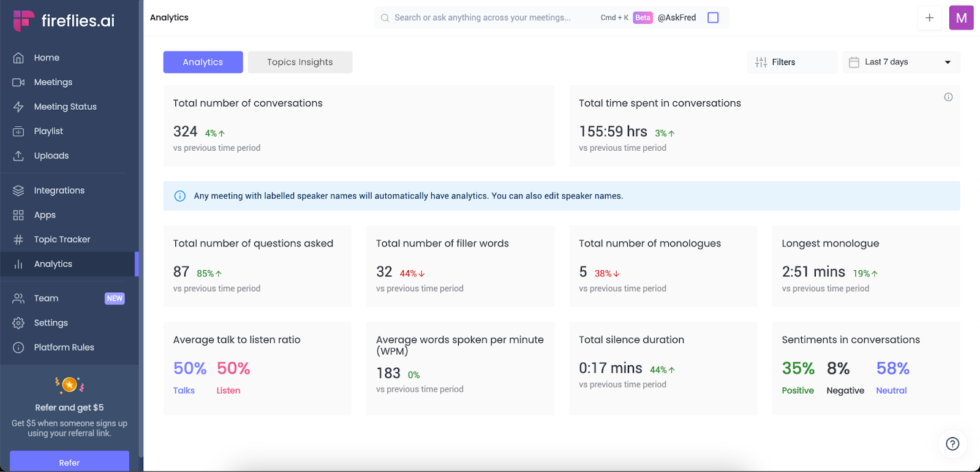The image size is (980, 472).
Task: Click the Playlist icon in sidebar
Action: click(x=18, y=131)
